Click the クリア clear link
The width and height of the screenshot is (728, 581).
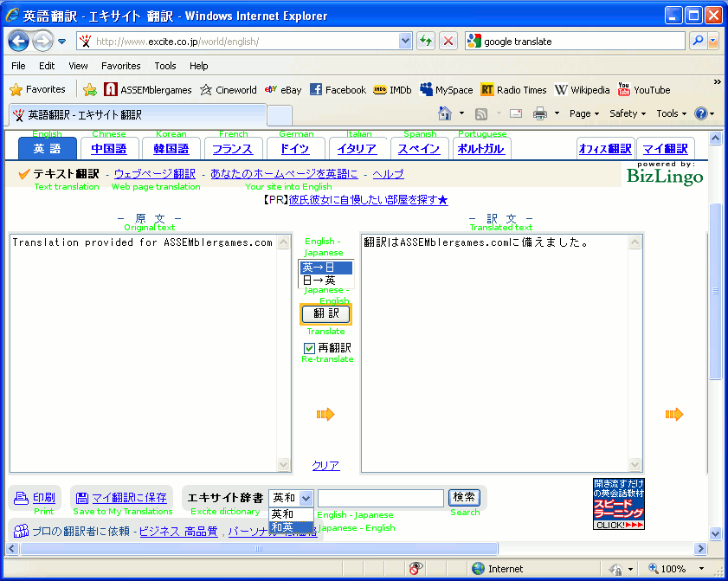[325, 465]
